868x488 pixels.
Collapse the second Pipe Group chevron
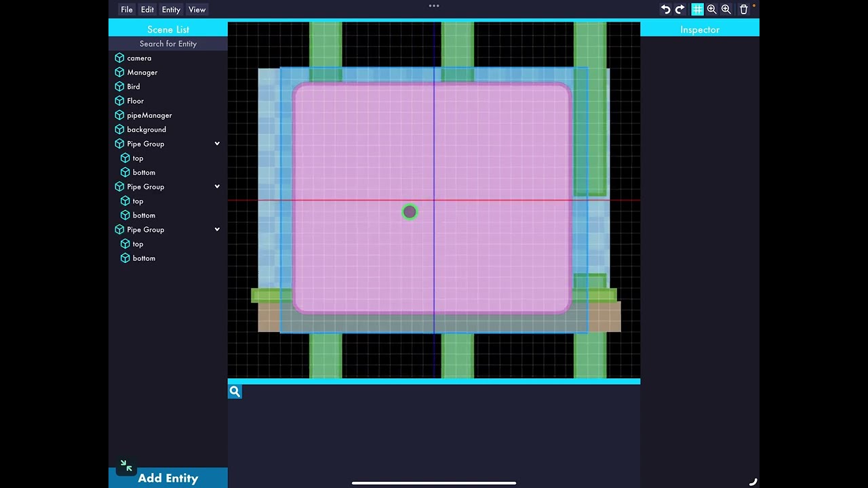coord(217,186)
